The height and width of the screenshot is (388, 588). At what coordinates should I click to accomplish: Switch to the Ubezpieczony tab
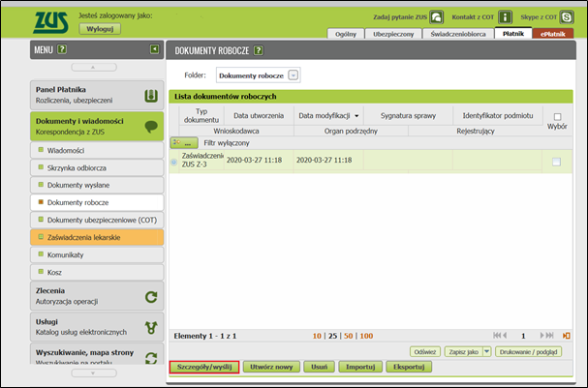click(x=393, y=34)
